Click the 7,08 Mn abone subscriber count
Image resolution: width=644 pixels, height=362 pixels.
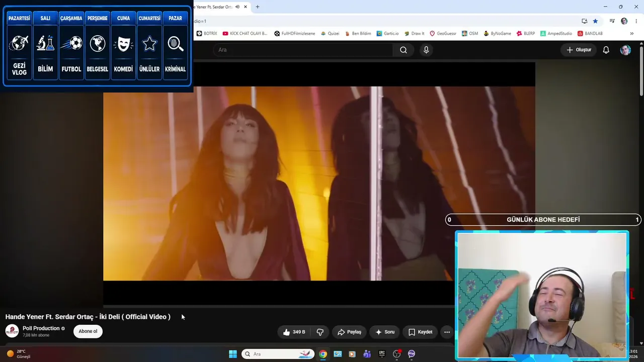tap(36, 335)
